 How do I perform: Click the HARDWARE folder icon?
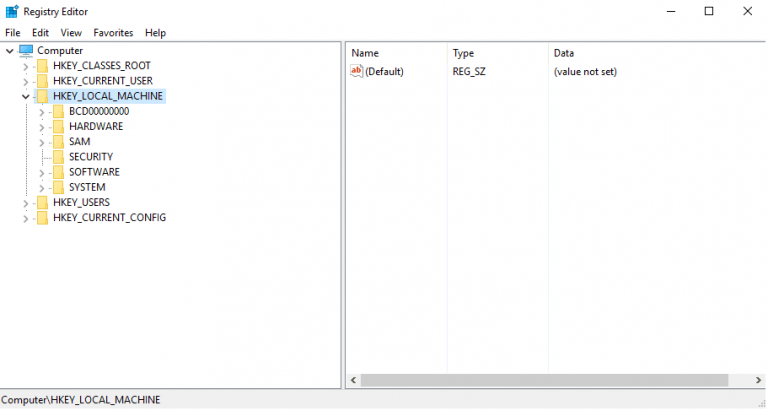pyautogui.click(x=58, y=126)
